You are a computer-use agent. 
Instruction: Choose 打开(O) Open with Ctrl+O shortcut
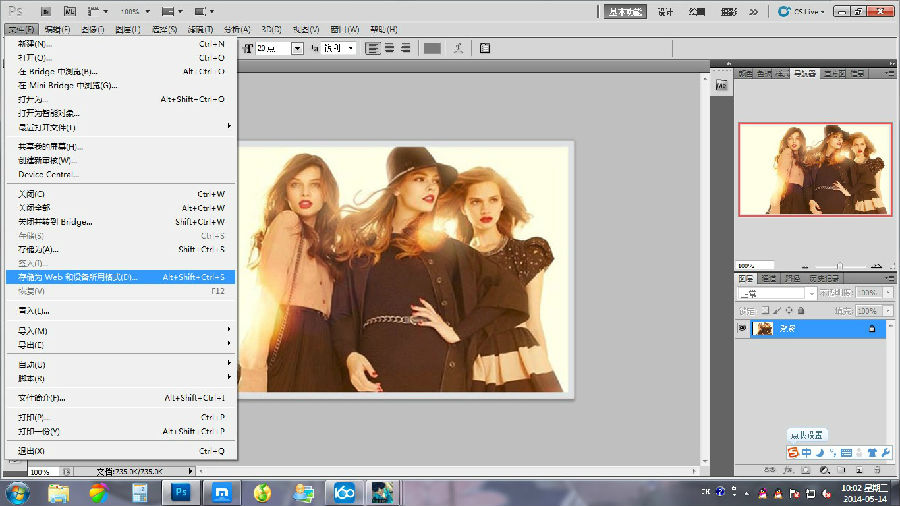pos(121,58)
